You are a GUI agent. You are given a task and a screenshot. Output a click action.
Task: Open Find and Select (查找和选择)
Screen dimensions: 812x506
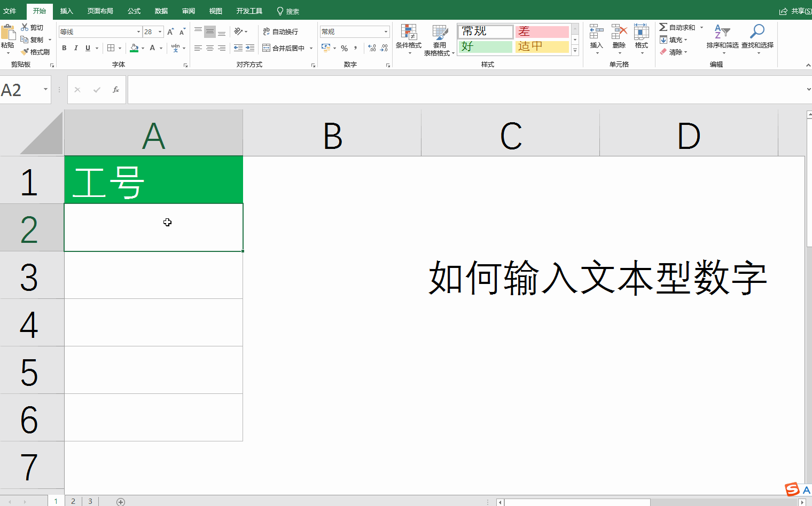(758, 38)
